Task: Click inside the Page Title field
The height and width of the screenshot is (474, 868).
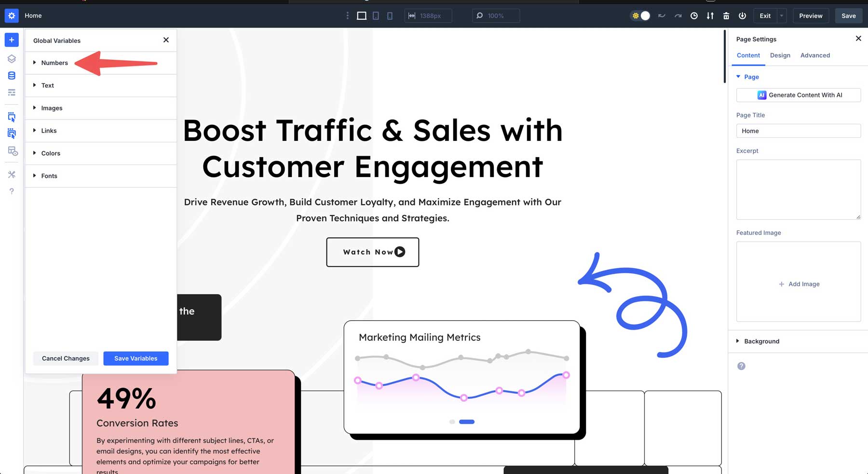Action: pos(799,131)
